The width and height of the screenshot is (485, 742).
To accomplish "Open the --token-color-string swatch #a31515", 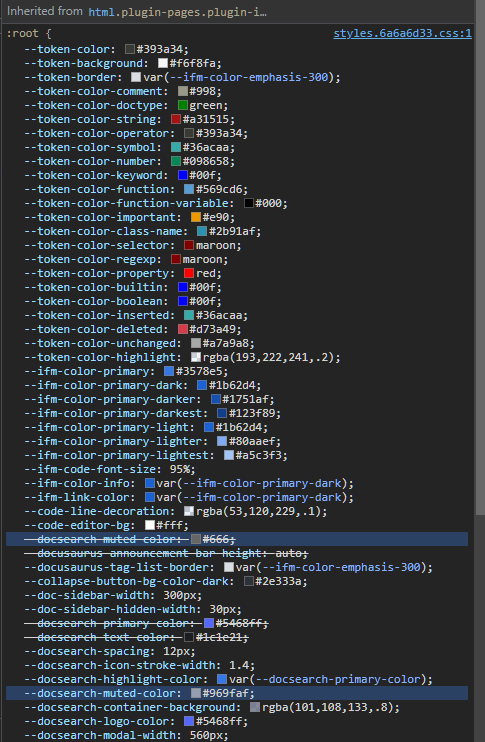I will [176, 119].
